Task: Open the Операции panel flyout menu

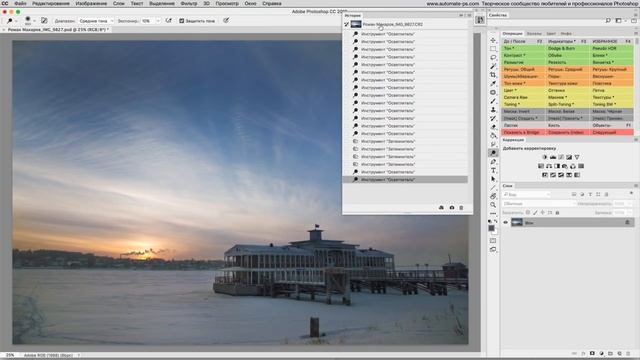Action: click(x=636, y=33)
